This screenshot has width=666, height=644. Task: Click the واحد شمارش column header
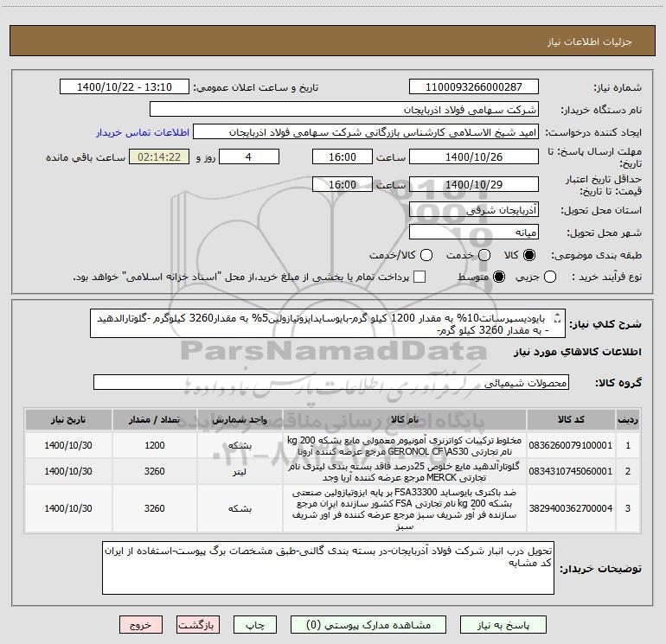(240, 419)
